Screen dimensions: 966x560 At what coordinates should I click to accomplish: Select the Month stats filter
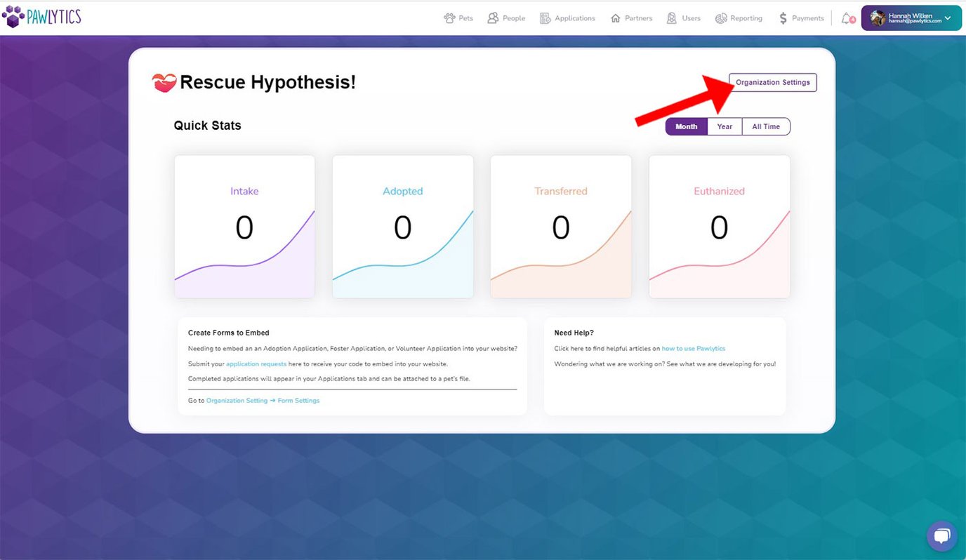coord(686,126)
